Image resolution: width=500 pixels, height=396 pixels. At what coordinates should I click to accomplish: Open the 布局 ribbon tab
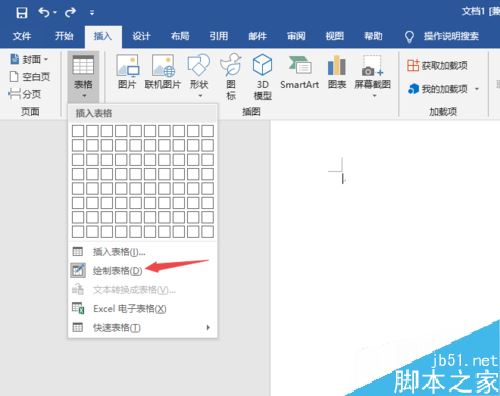tap(180, 36)
